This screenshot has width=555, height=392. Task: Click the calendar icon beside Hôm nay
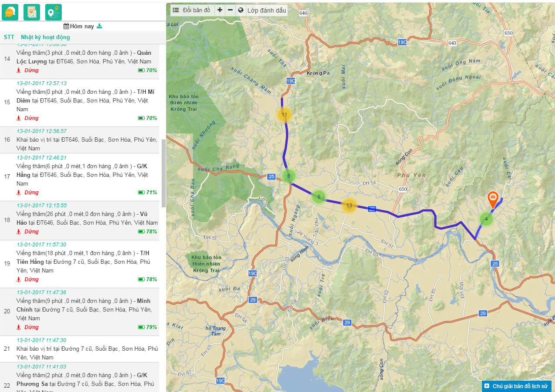[66, 27]
